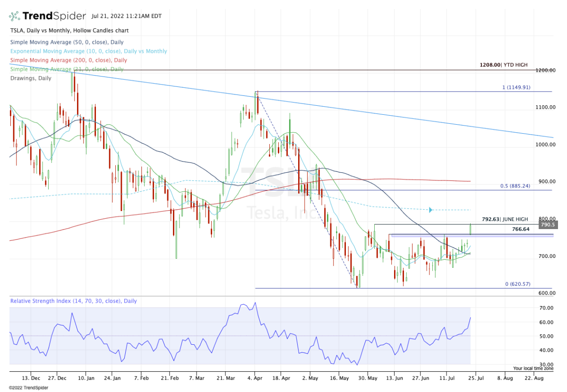
Task: Select the Simple Moving Average 50 legend entry
Action: pyautogui.click(x=67, y=43)
